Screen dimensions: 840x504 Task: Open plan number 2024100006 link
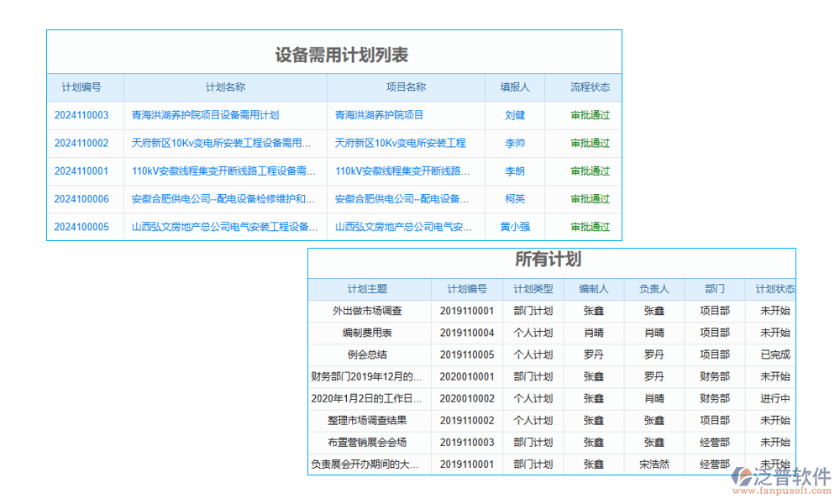pos(81,199)
